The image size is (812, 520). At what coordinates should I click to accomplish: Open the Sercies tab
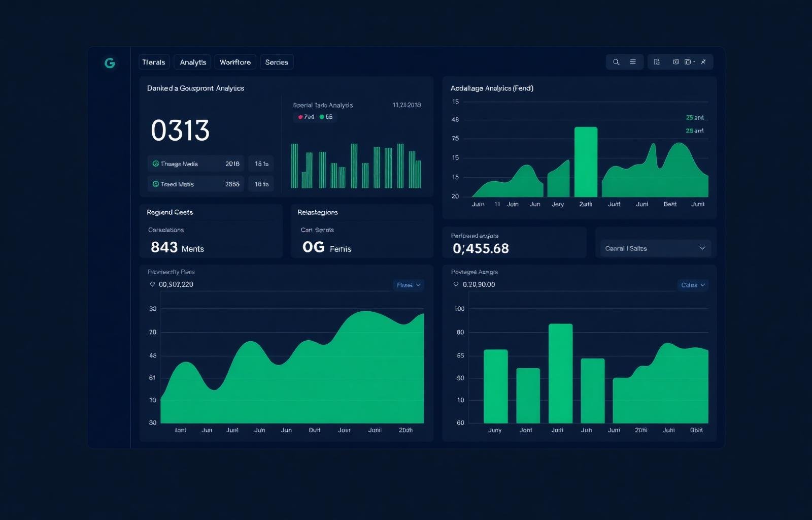(277, 62)
